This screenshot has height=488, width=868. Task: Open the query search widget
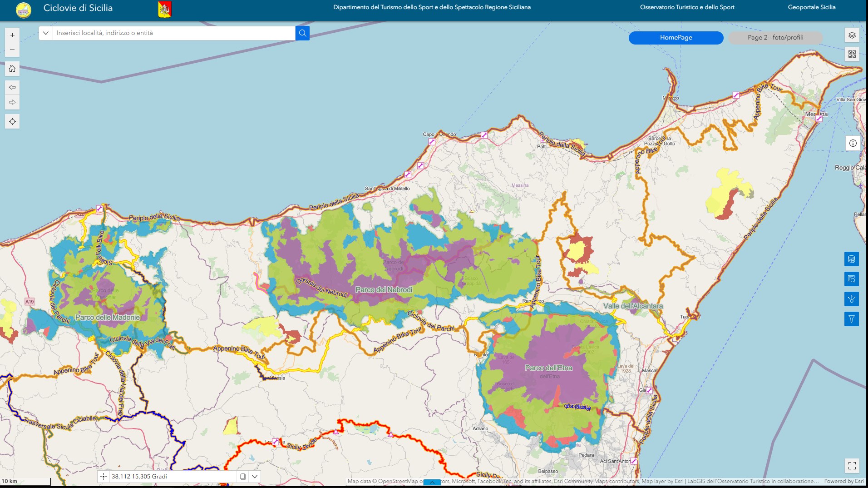tap(852, 279)
